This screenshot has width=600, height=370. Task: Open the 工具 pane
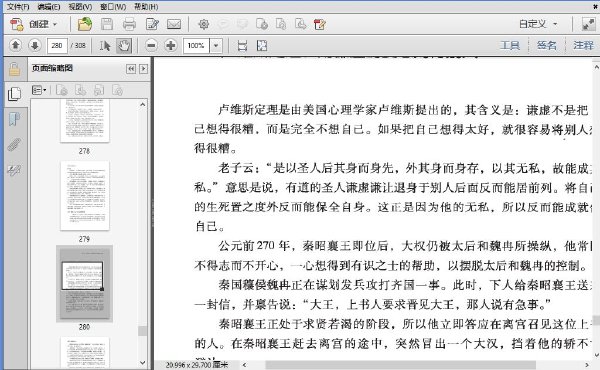point(510,46)
